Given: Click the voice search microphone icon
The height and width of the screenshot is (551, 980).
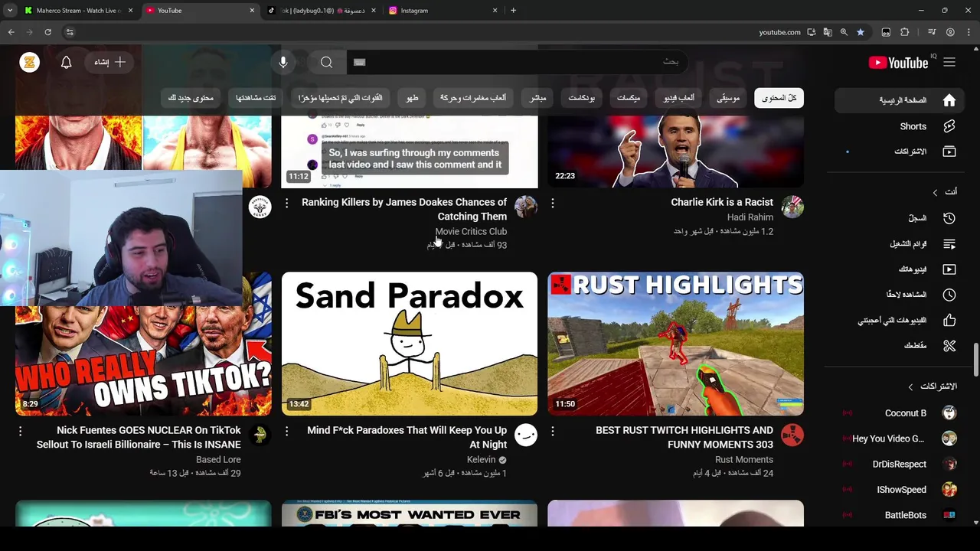Looking at the screenshot, I should pyautogui.click(x=283, y=63).
